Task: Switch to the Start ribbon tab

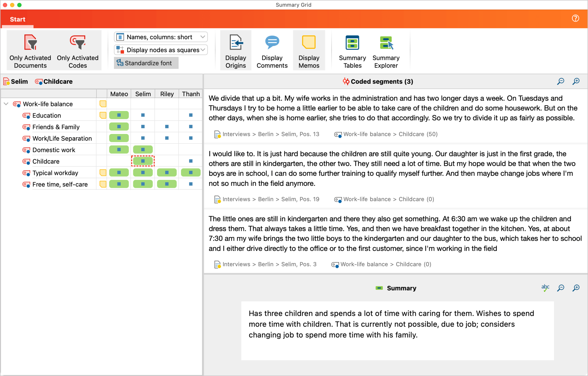Action: point(18,19)
